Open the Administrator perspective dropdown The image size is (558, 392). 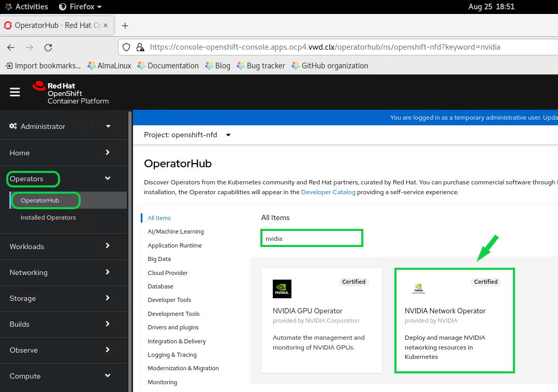[63, 126]
